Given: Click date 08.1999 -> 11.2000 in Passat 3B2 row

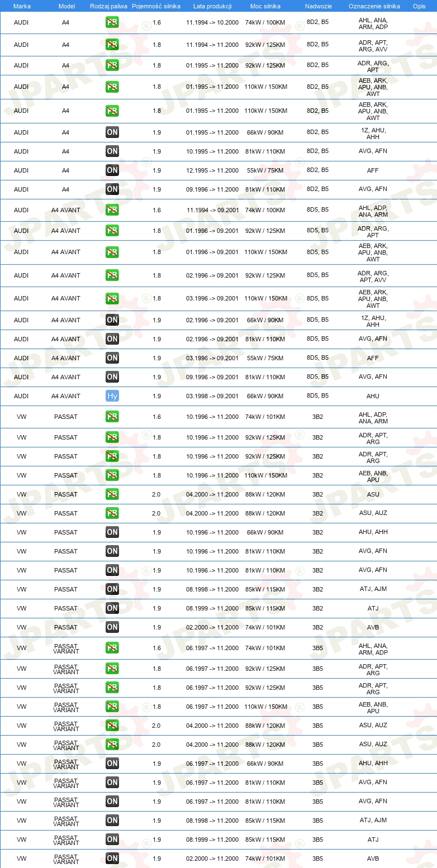Looking at the screenshot, I should (212, 608).
